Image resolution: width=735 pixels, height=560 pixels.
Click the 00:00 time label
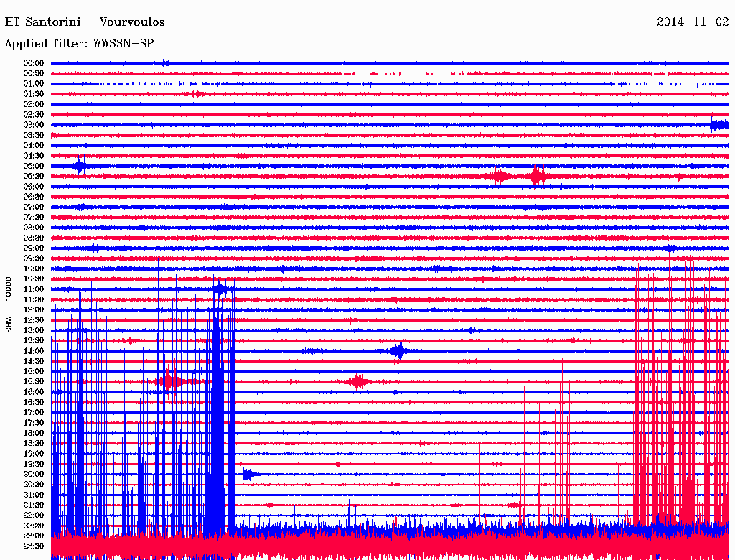[x=34, y=63]
